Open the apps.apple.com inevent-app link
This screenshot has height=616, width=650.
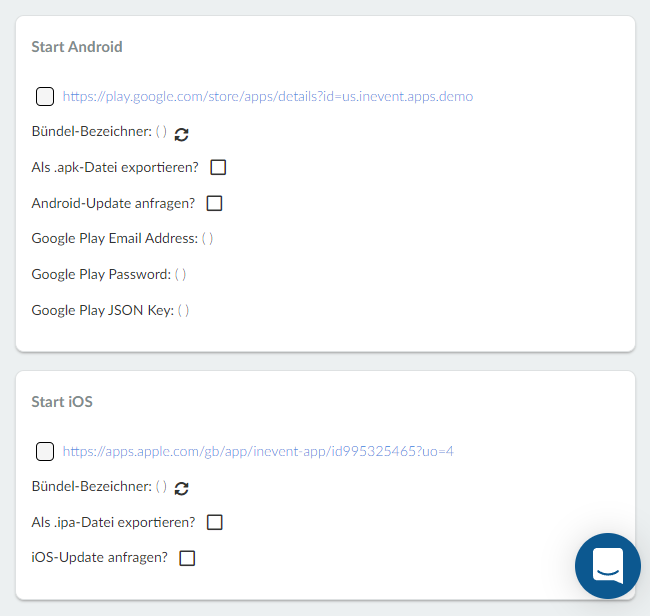pos(258,451)
